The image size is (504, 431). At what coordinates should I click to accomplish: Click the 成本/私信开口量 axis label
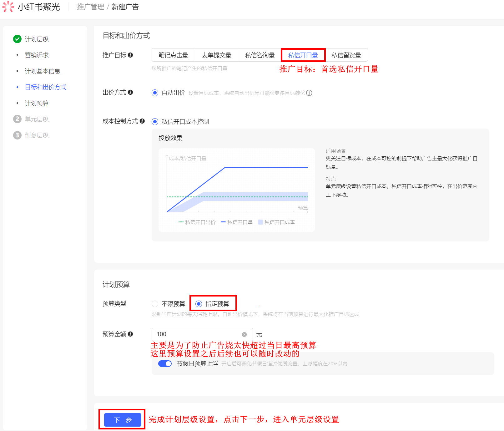point(188,158)
